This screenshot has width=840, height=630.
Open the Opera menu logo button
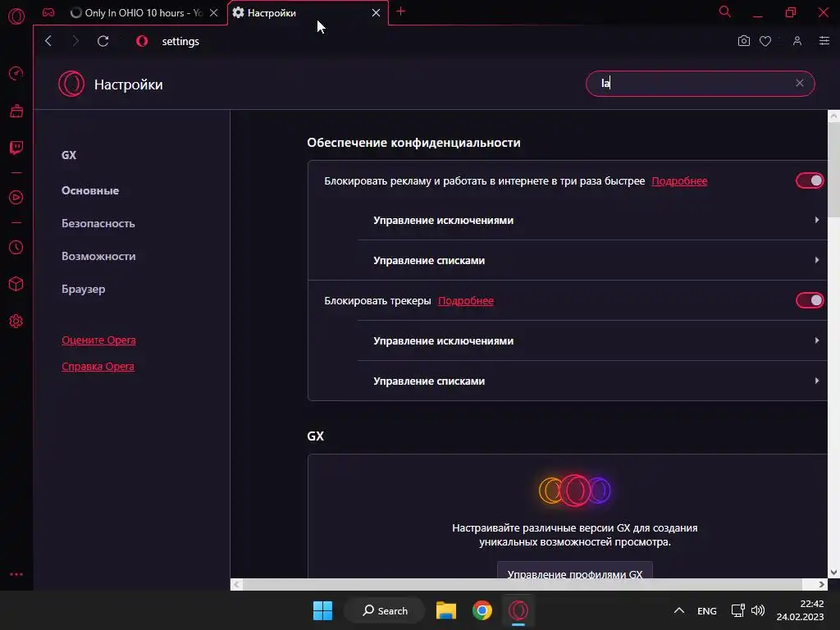(16, 16)
